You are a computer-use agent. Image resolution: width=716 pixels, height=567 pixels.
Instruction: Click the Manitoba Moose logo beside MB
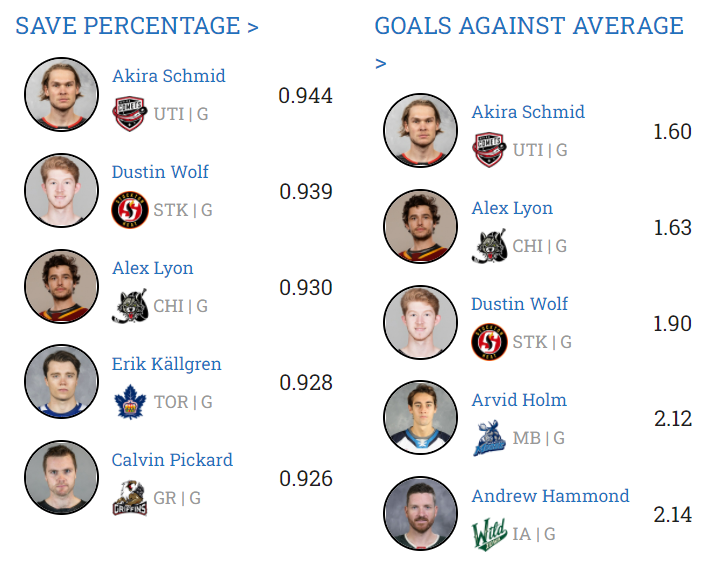[x=490, y=438]
